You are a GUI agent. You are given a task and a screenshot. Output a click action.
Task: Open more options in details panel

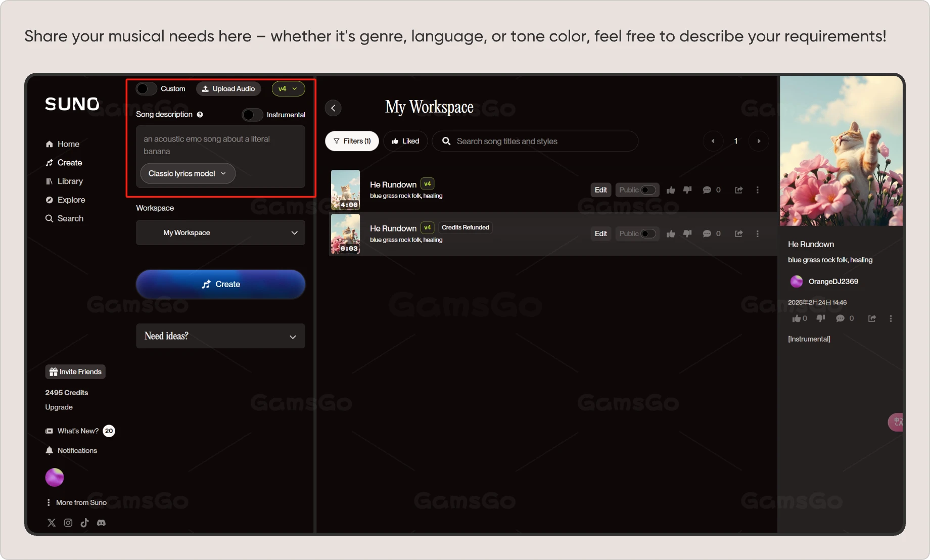pos(891,318)
